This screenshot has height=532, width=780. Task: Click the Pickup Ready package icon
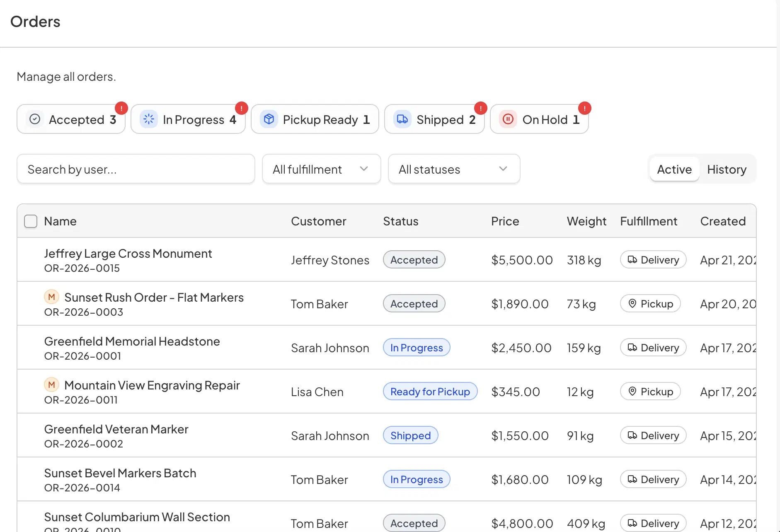[269, 119]
